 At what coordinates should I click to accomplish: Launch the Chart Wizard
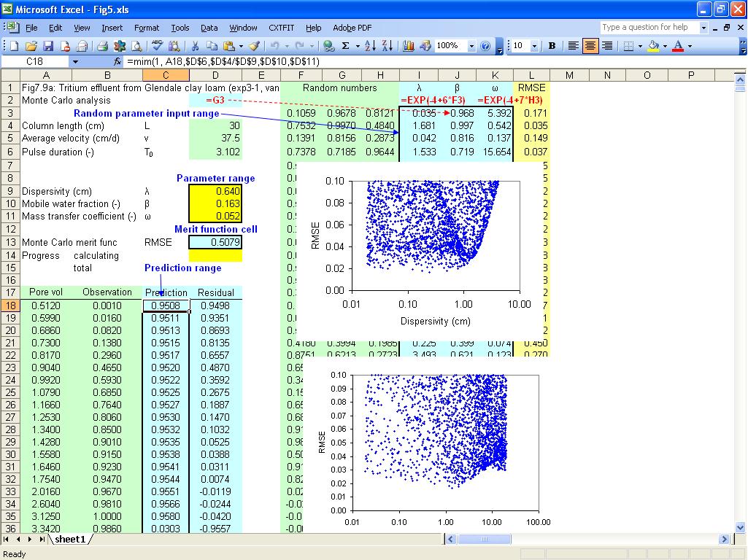[x=408, y=46]
